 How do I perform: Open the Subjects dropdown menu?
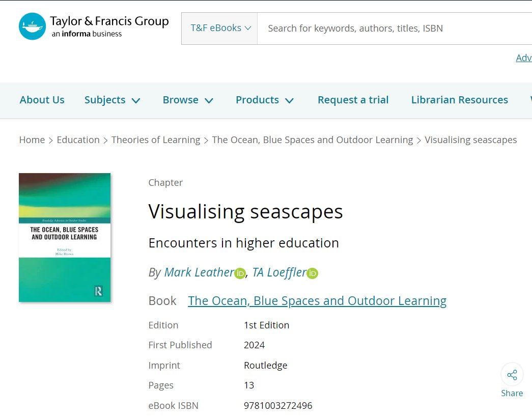(112, 100)
